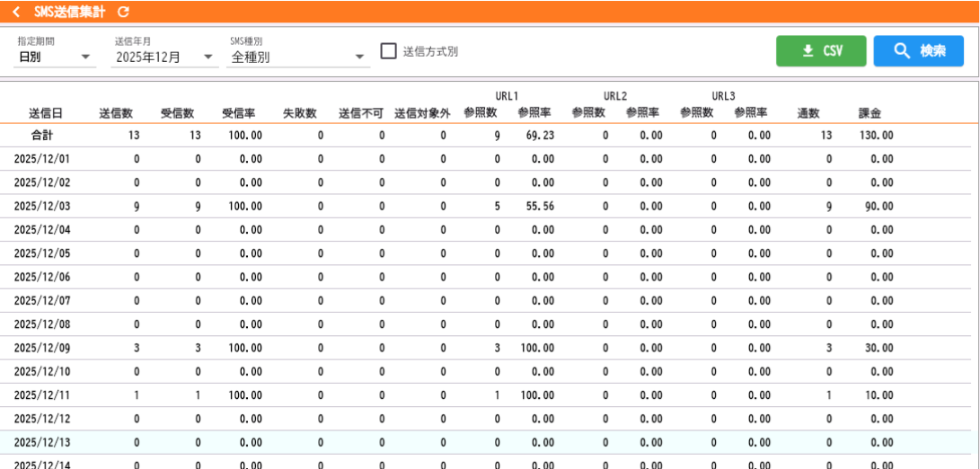Click the 課金 column header
Viewport: 980px width, 469px height.
click(870, 113)
